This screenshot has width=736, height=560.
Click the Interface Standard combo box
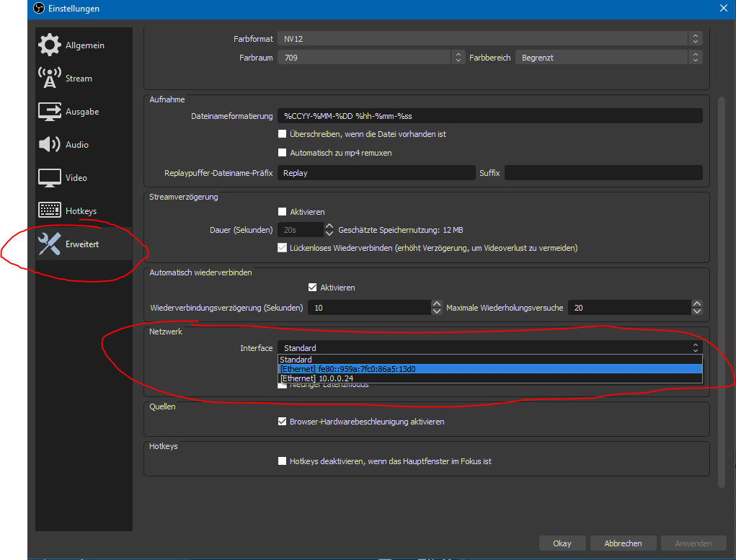(x=490, y=348)
